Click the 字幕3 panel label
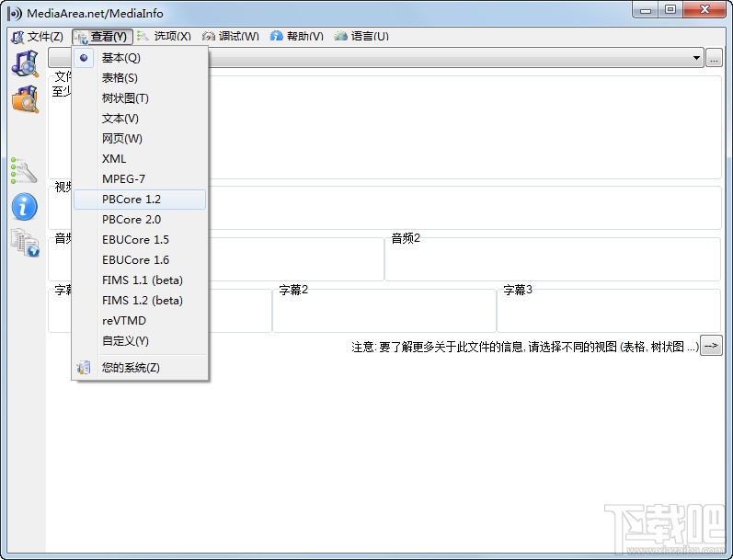Viewport: 733px width, 560px height. 518,290
